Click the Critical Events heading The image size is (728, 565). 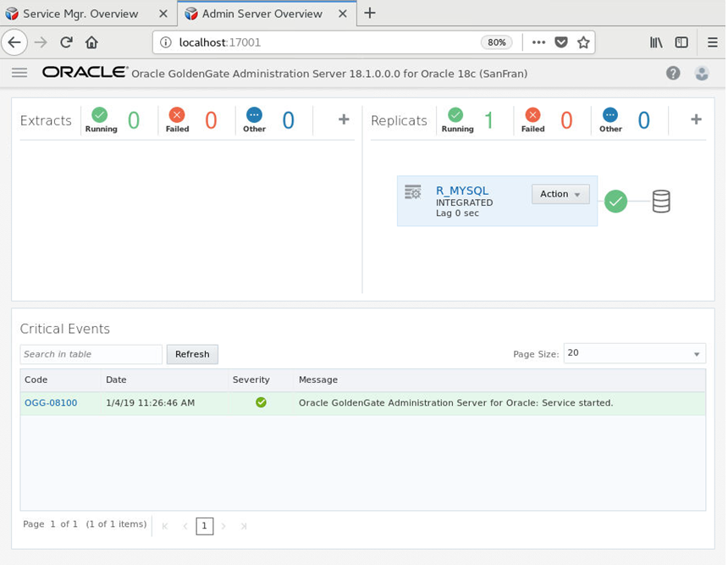click(65, 329)
